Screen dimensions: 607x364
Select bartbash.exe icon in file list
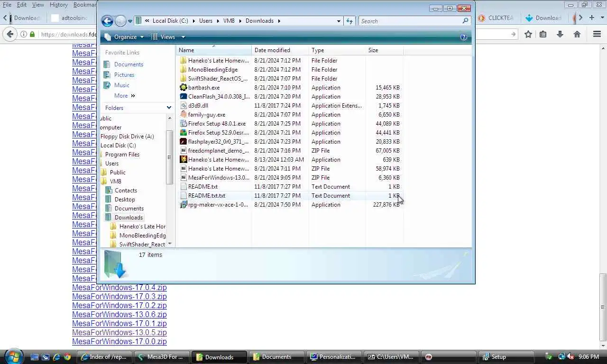pyautogui.click(x=184, y=88)
